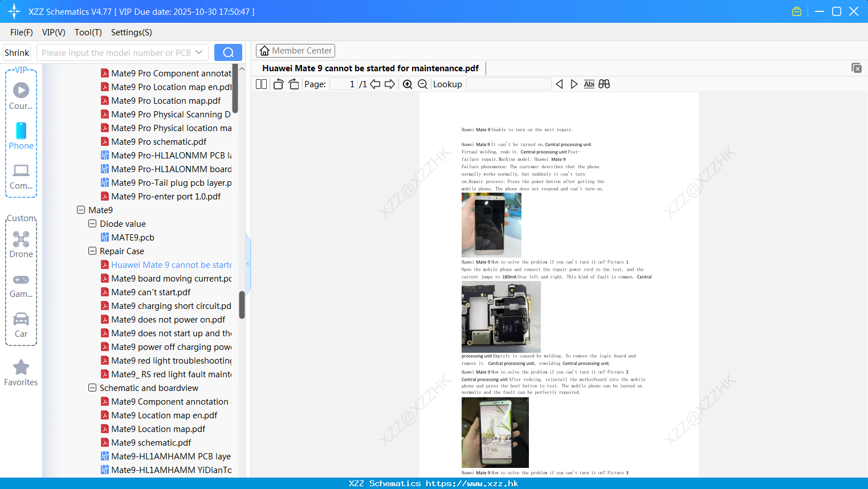Click the yellow VIP store icon
The image size is (868, 489).
coord(797,11)
